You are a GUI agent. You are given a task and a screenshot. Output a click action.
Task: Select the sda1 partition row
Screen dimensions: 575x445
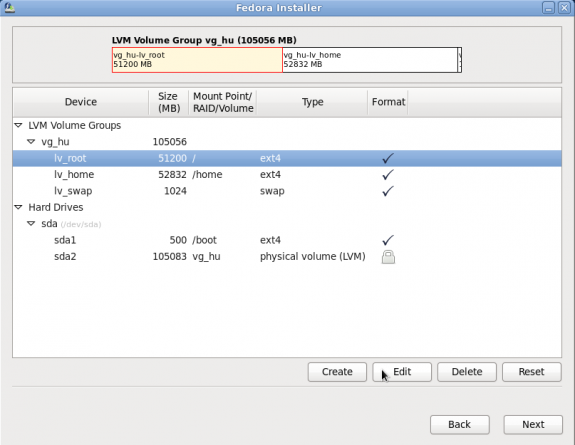(x=287, y=240)
